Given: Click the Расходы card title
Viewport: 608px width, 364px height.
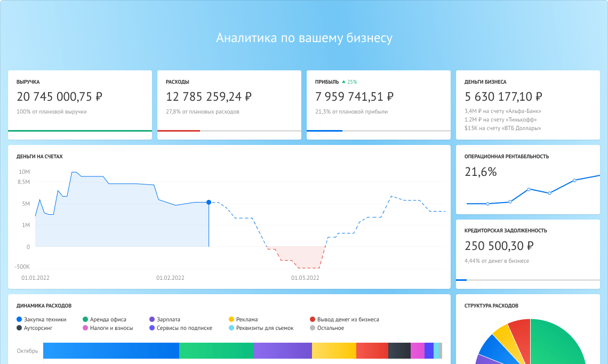Looking at the screenshot, I should pos(178,82).
